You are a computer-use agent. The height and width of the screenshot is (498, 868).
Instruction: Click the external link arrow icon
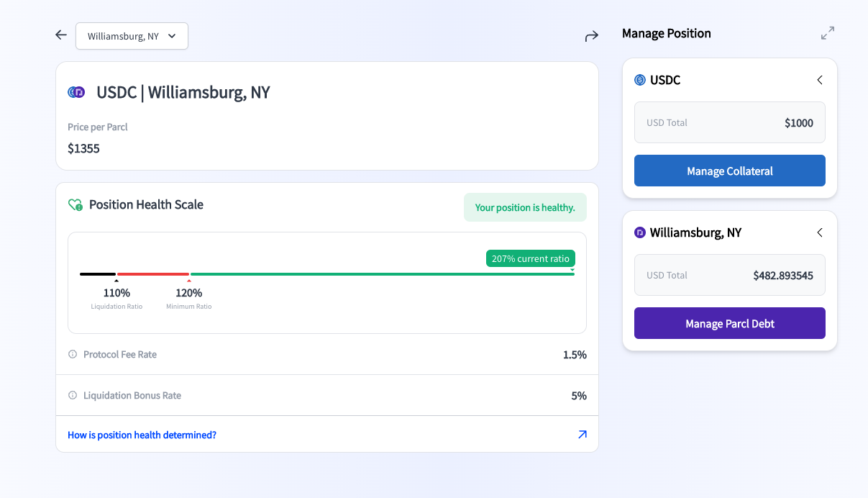click(x=582, y=435)
